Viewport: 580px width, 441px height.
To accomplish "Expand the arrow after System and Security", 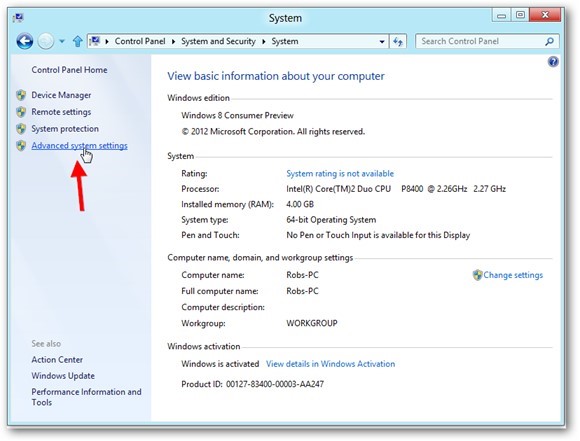I will click(x=264, y=41).
